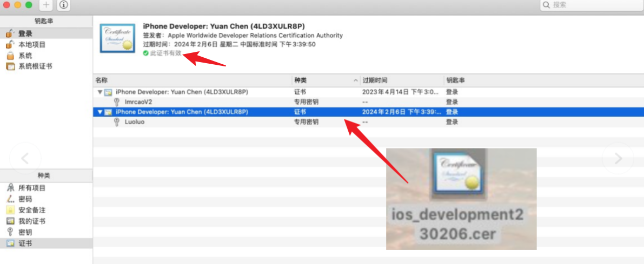Click the magnifier icon in search field
Viewport: 644px width, 264px height.
point(546,5)
